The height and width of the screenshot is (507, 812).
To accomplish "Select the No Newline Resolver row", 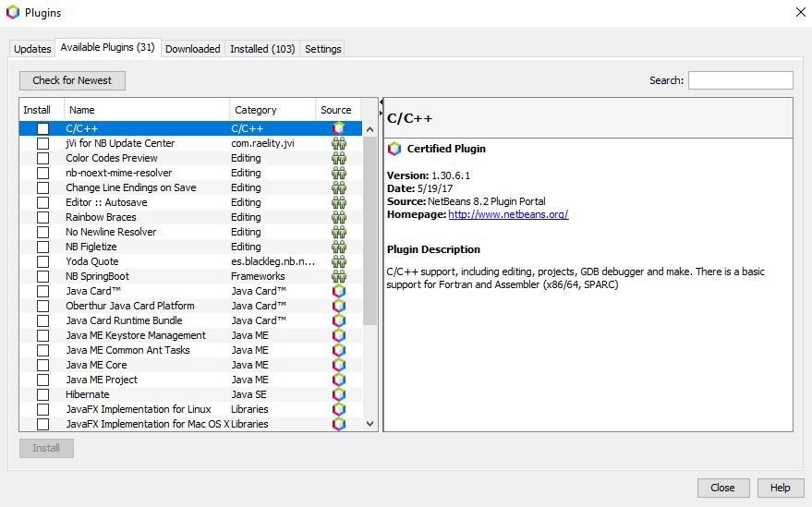I will pos(190,232).
